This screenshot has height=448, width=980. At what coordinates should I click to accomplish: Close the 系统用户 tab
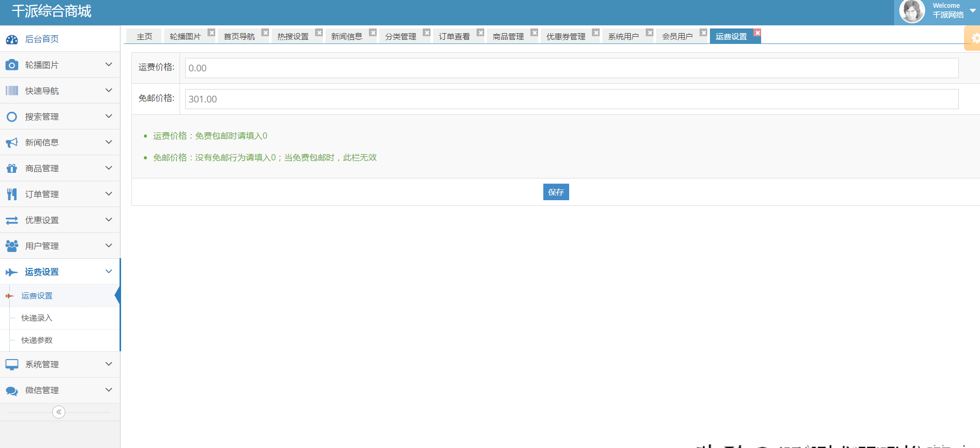pyautogui.click(x=650, y=33)
